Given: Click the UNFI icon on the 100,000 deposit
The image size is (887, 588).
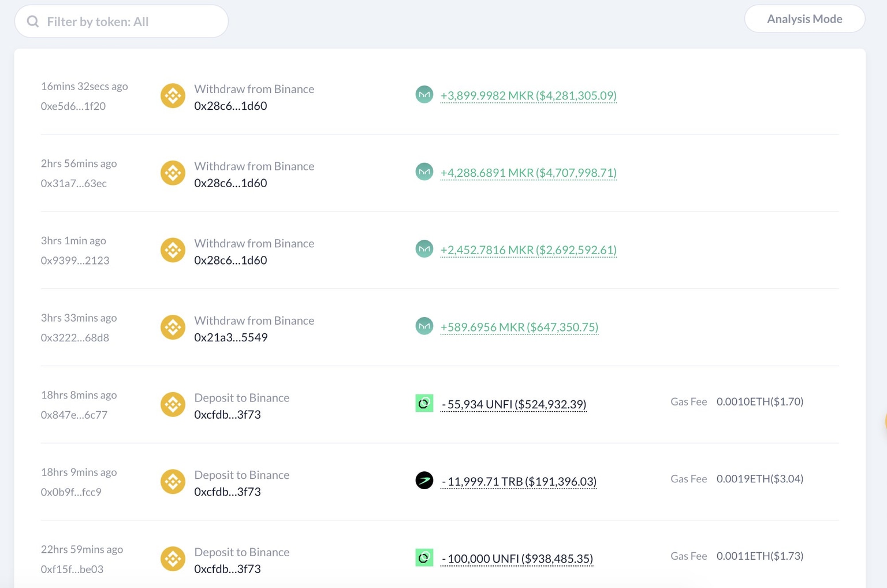Looking at the screenshot, I should coord(424,557).
